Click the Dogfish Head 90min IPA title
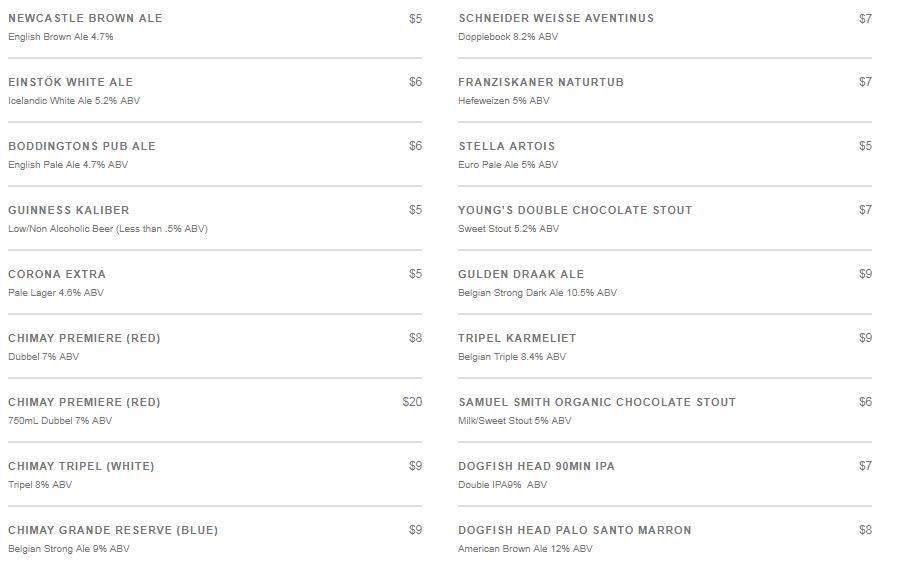This screenshot has width=902, height=569. click(x=536, y=466)
